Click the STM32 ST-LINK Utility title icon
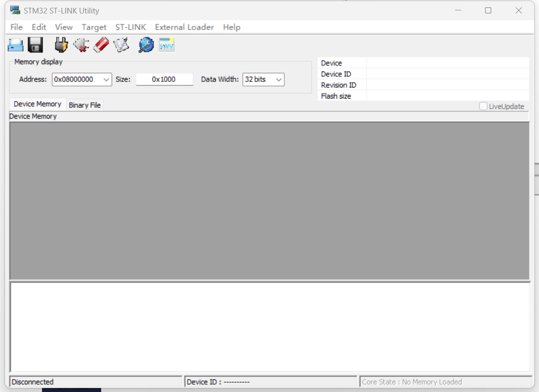The height and width of the screenshot is (392, 539). click(x=15, y=10)
